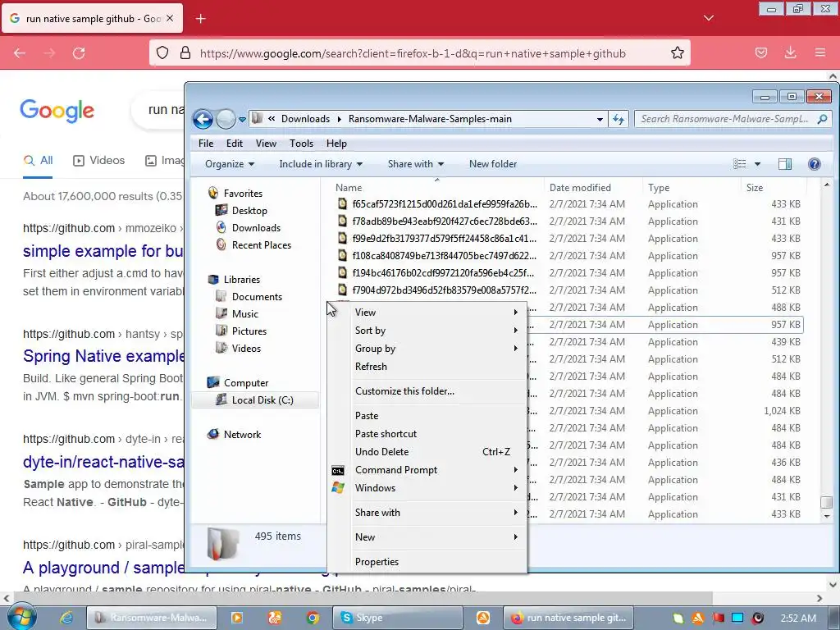Open 'Spring Native example' search result
Screen dimensions: 840x630
[103, 356]
